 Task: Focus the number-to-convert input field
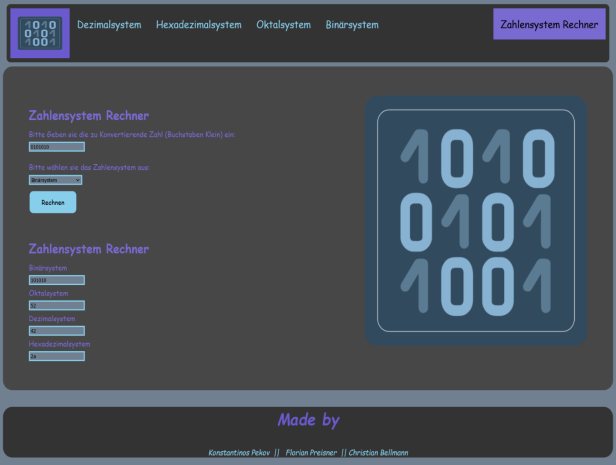coord(57,147)
